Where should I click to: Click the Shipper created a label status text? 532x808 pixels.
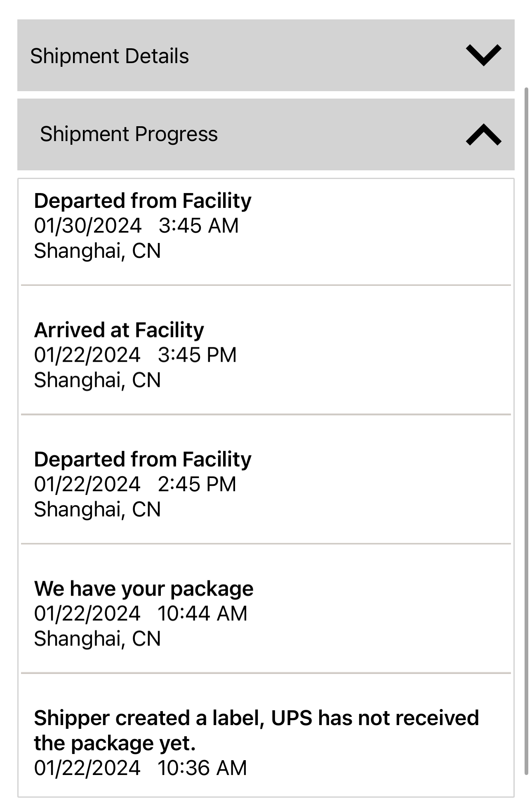pyautogui.click(x=256, y=718)
